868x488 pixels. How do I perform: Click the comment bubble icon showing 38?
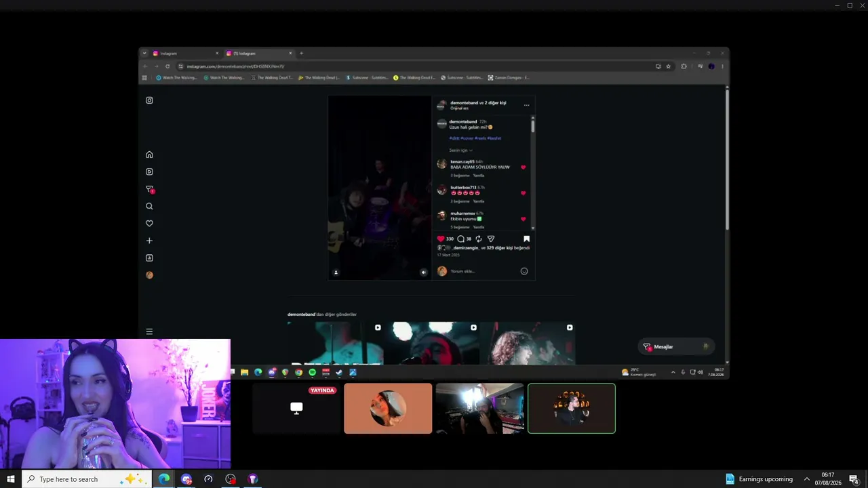tap(460, 239)
